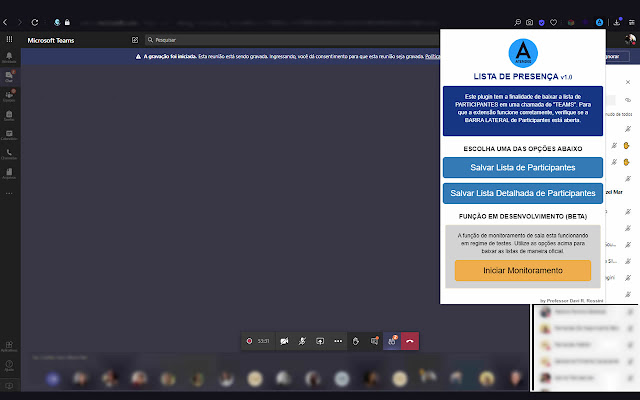
Task: Bookmark the page with the heart icon
Action: click(553, 22)
